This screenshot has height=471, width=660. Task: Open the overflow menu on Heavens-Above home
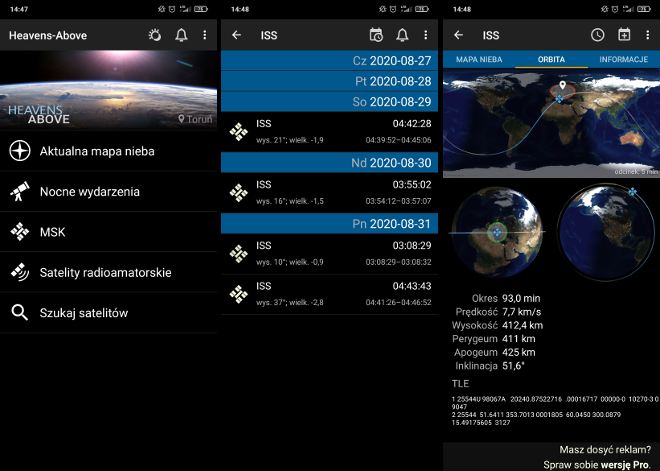(205, 35)
